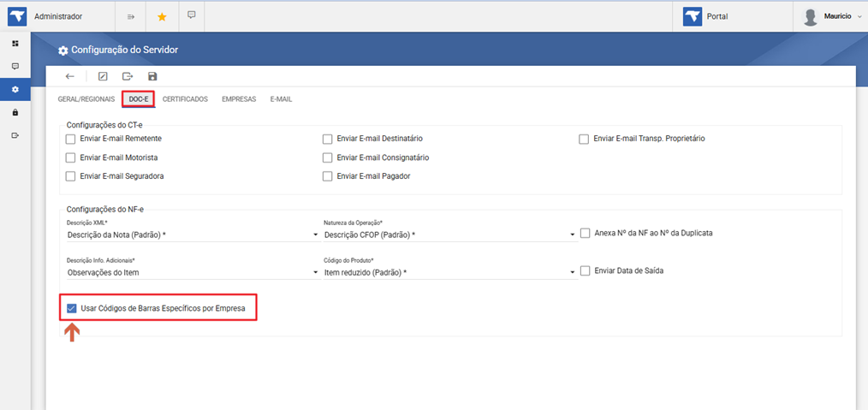The width and height of the screenshot is (868, 410).
Task: Click the Configurações do NF-e group label
Action: pyautogui.click(x=105, y=209)
